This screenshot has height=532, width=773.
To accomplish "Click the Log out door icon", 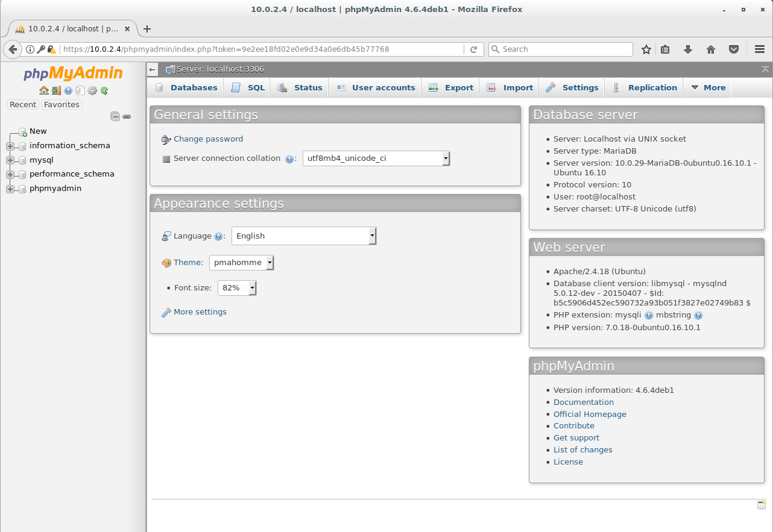I will pyautogui.click(x=56, y=90).
